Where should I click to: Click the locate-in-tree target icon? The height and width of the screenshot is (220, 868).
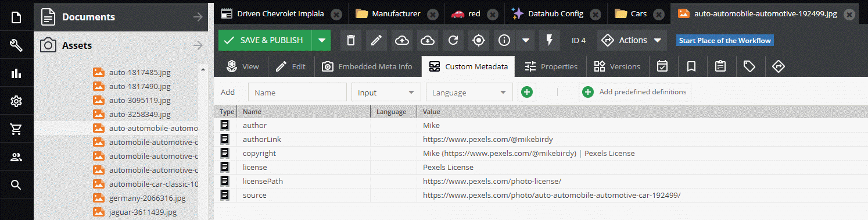pos(478,40)
